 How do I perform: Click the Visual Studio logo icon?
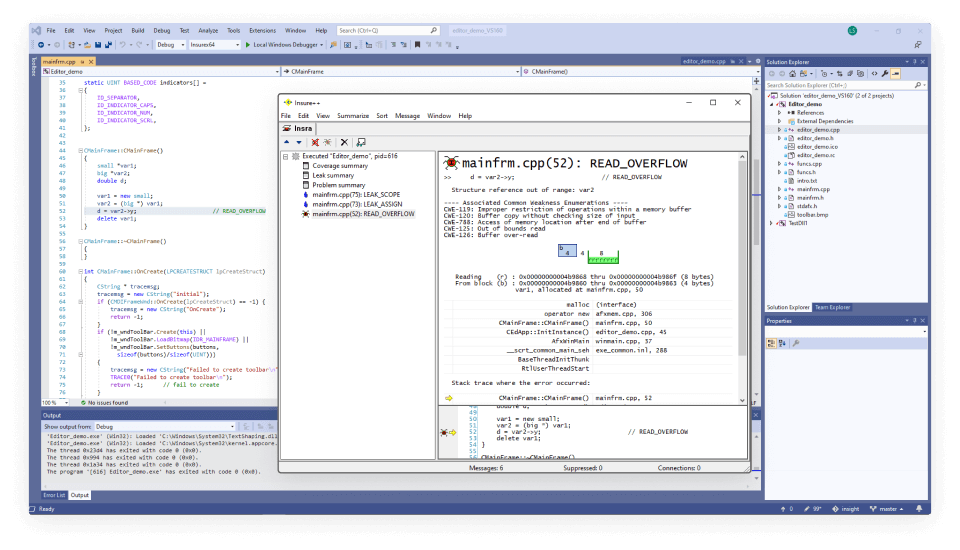pyautogui.click(x=36, y=30)
